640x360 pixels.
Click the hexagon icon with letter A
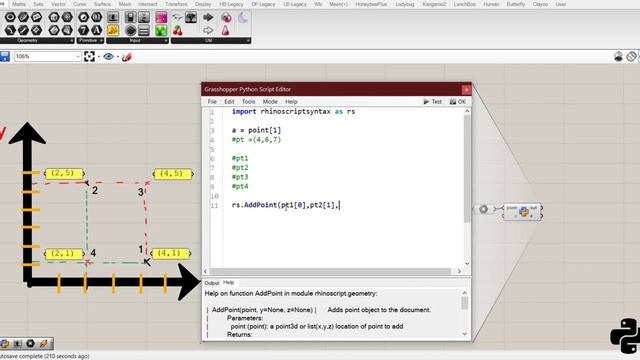click(x=96, y=30)
